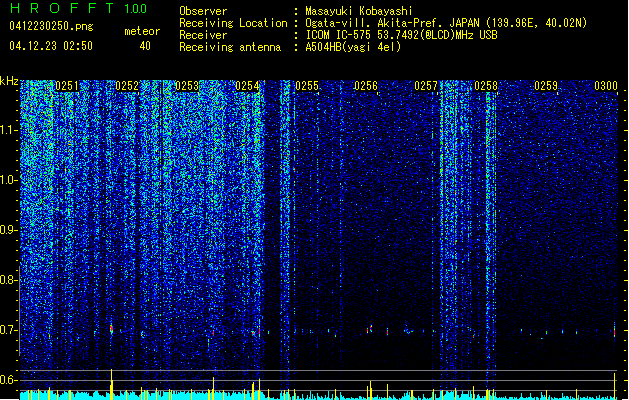
Task: Click the 0.9 kHz axis tick label
Action: [x=8, y=230]
